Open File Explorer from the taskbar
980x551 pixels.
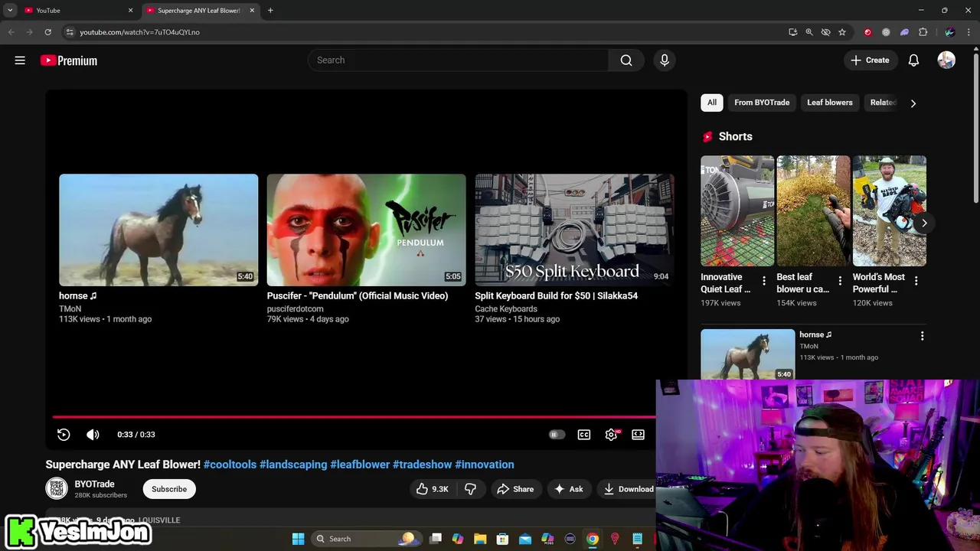click(x=480, y=539)
